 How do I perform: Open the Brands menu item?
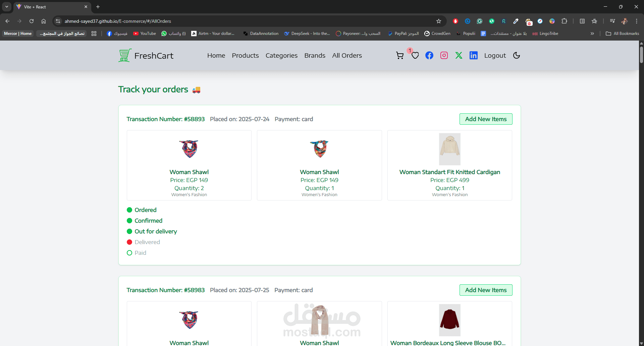(x=315, y=56)
